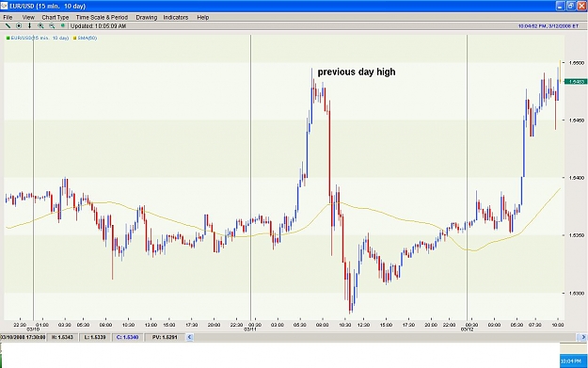Click the 3/12/2008 ET timestamp text

[548, 26]
